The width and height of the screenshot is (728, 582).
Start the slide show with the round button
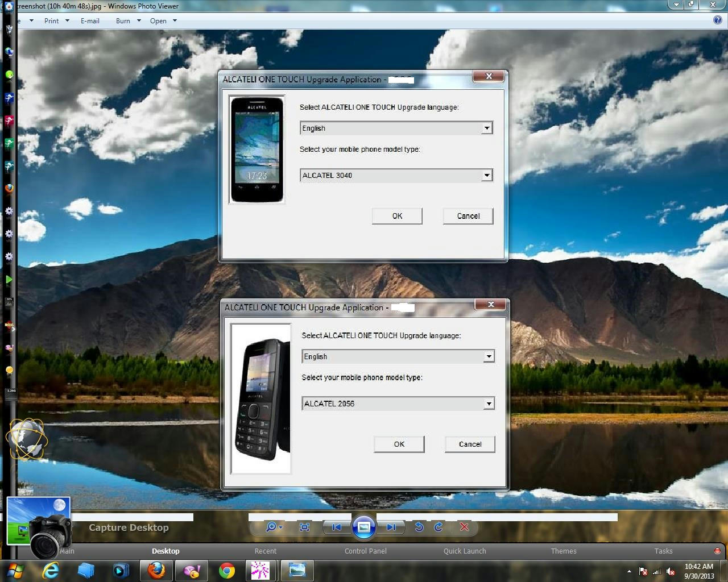tap(364, 527)
